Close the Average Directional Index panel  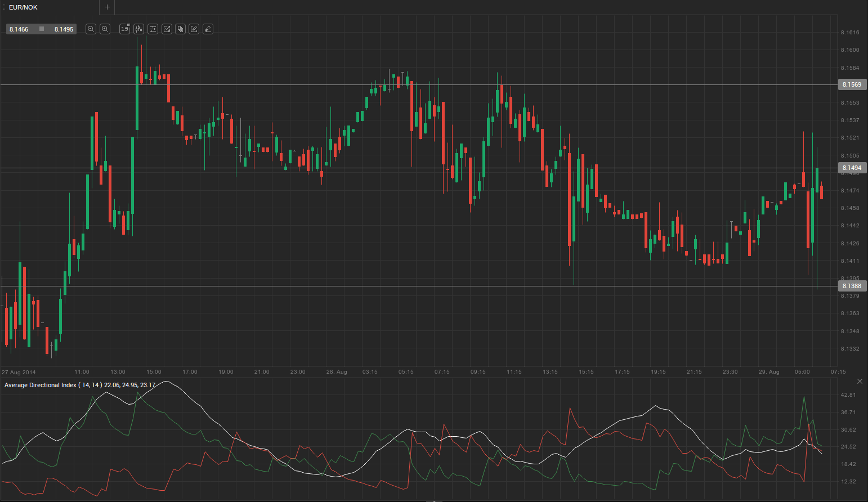point(860,381)
